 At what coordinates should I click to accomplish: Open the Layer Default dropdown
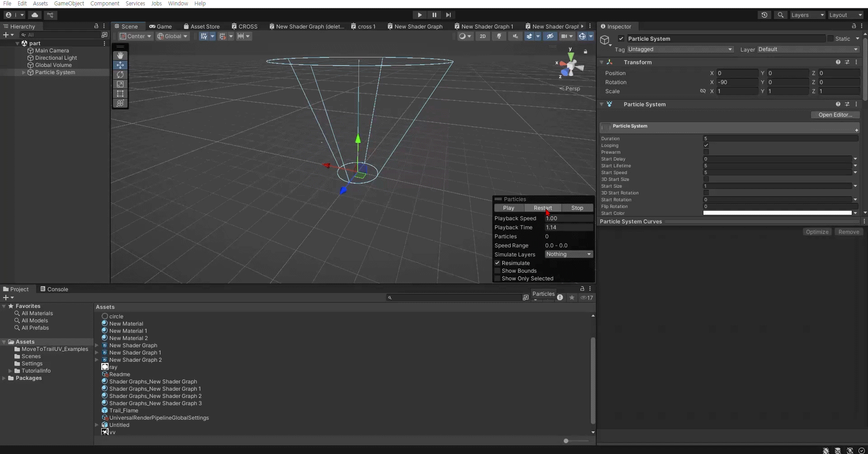(808, 49)
